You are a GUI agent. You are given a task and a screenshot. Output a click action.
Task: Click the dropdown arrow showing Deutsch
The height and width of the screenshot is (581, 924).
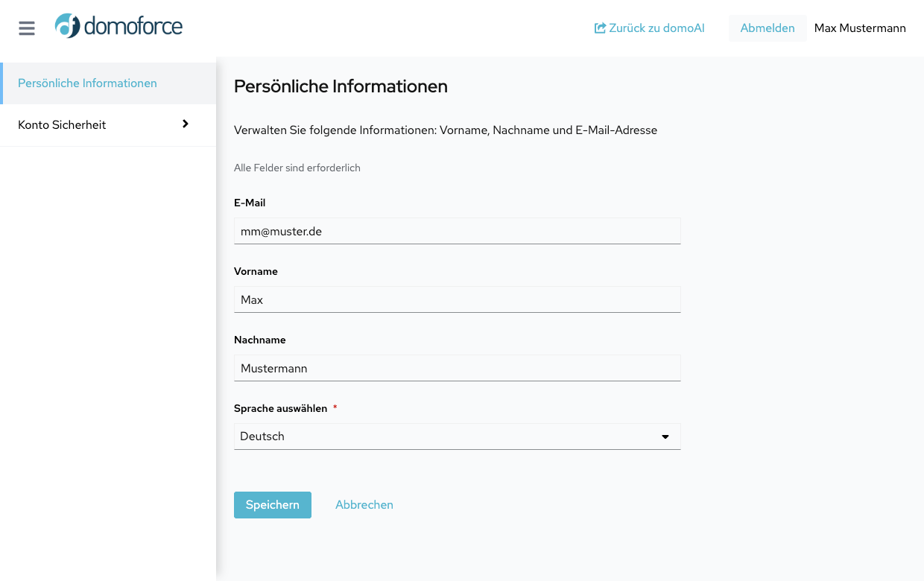[x=664, y=436]
